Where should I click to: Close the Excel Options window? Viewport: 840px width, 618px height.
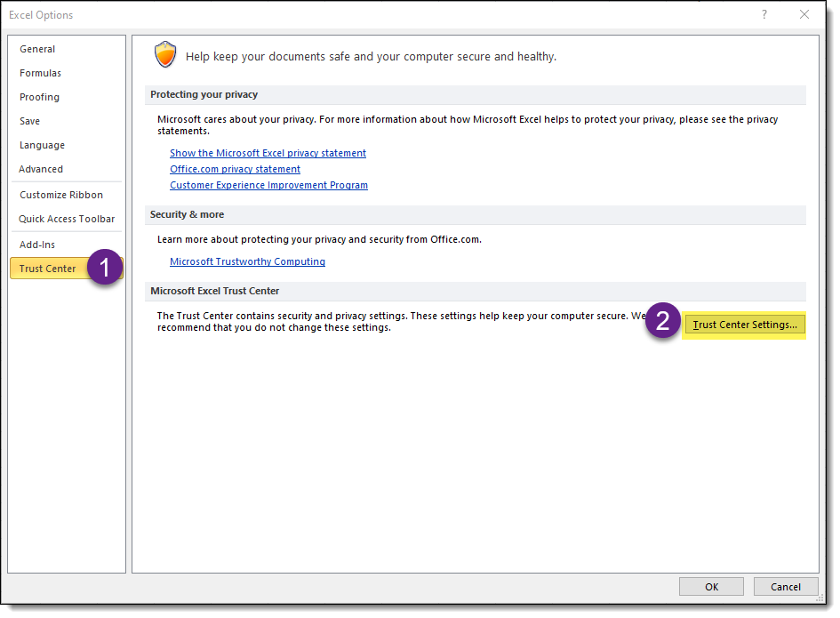coord(804,14)
